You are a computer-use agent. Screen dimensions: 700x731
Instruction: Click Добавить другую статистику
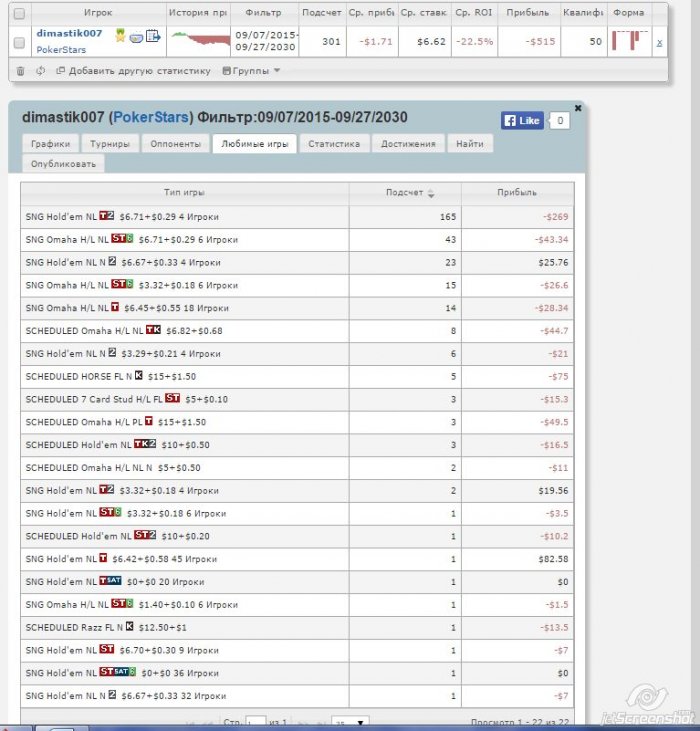[133, 71]
